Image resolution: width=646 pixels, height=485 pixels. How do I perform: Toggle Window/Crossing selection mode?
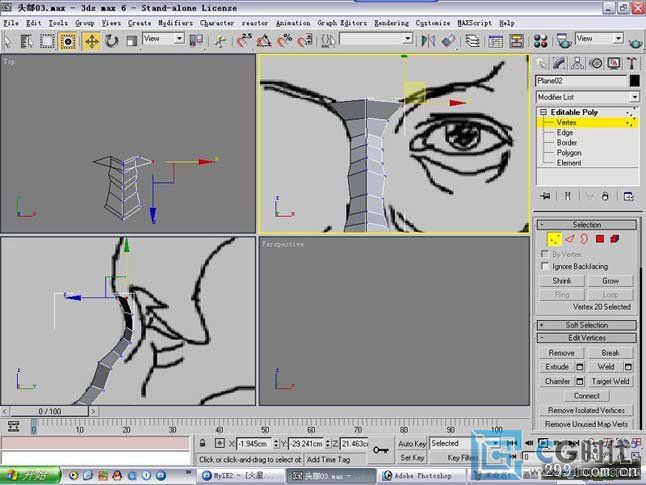(x=68, y=41)
